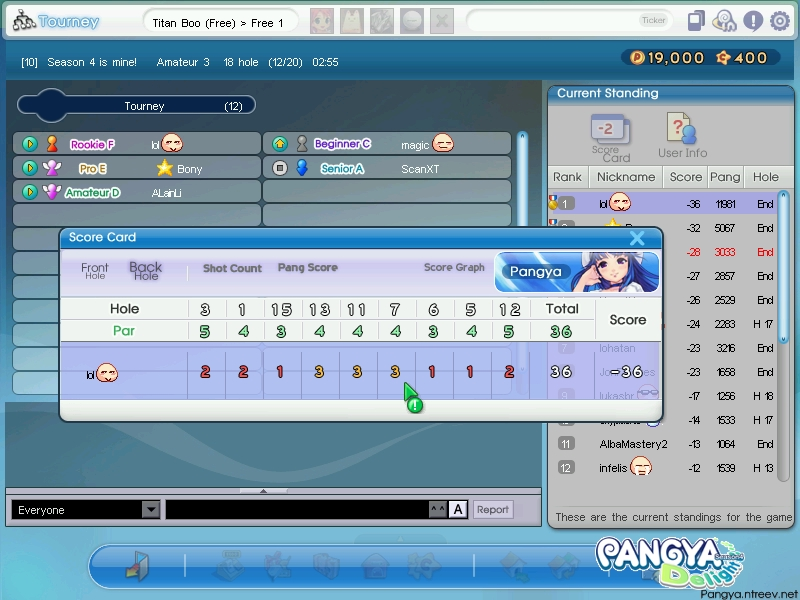
Task: Expand the chat panel with the up arrow
Action: point(263,491)
